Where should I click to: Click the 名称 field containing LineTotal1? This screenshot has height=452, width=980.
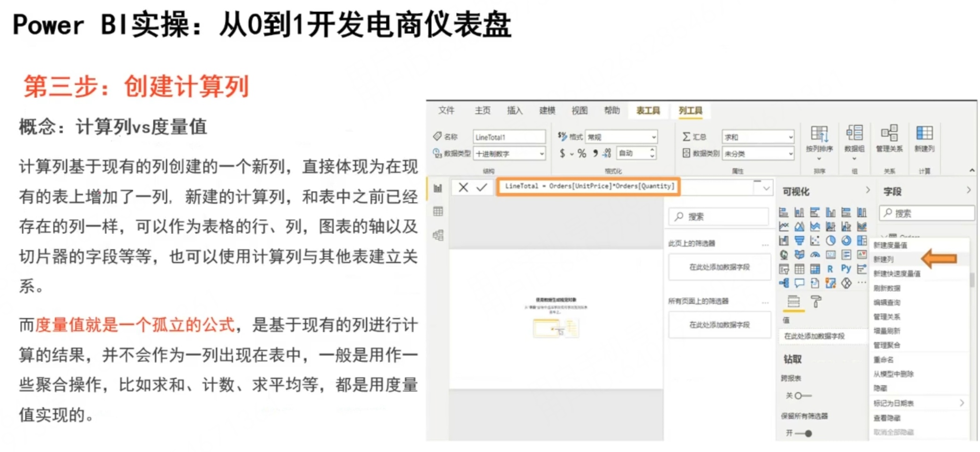pos(509,137)
